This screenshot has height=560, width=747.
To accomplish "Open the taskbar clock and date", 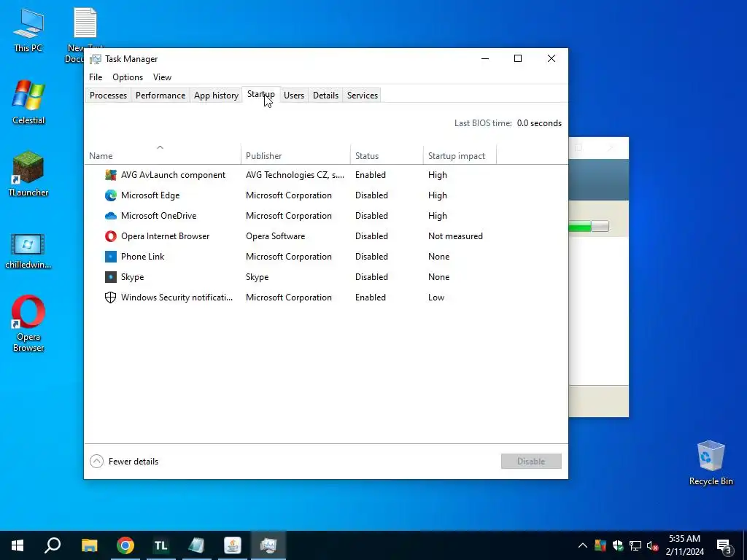I will pyautogui.click(x=684, y=545).
